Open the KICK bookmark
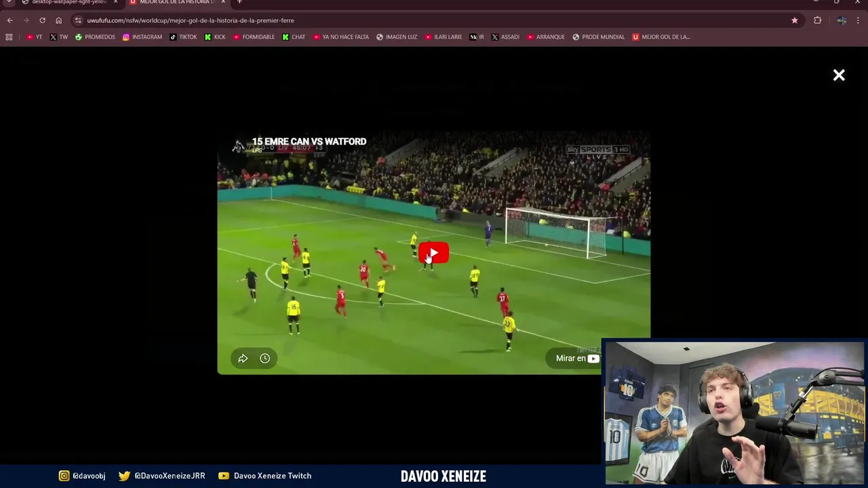The width and height of the screenshot is (868, 488). click(x=215, y=37)
